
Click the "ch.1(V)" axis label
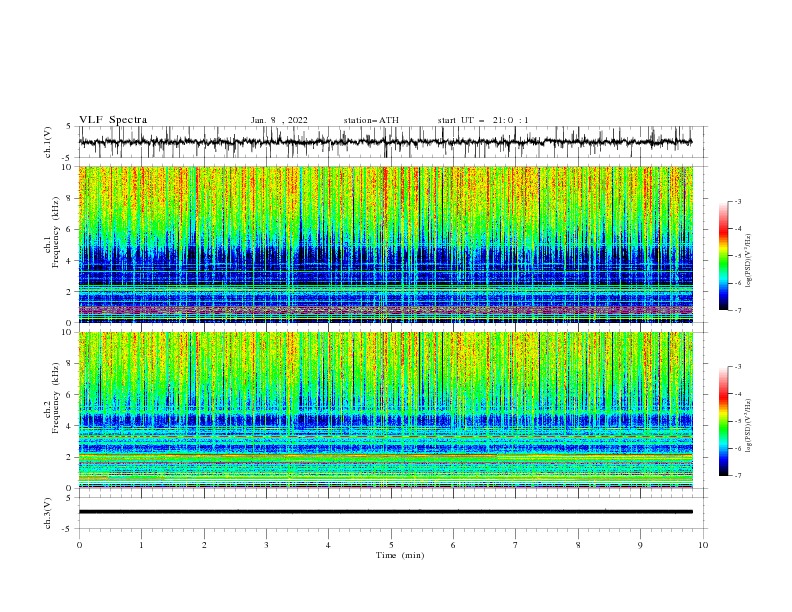[x=48, y=142]
